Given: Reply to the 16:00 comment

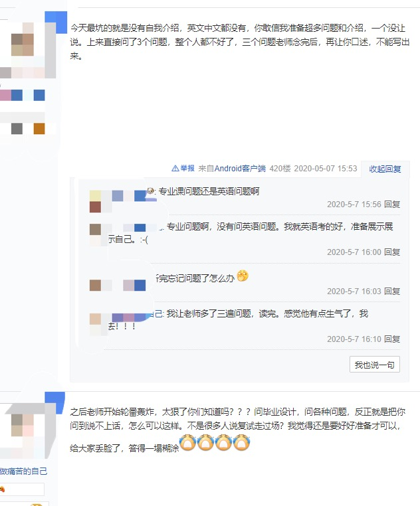Looking at the screenshot, I should coord(392,252).
